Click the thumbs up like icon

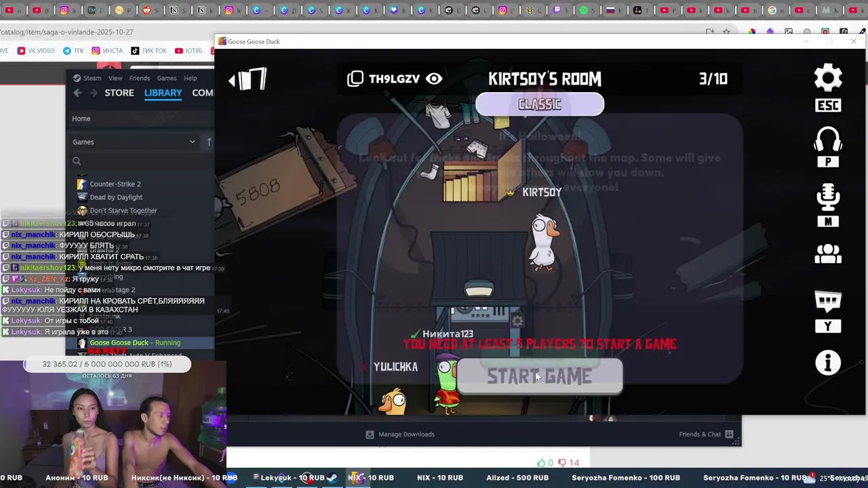click(x=541, y=463)
